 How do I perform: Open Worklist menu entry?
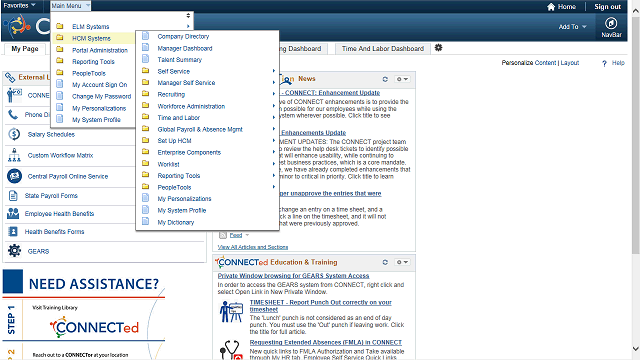click(168, 164)
